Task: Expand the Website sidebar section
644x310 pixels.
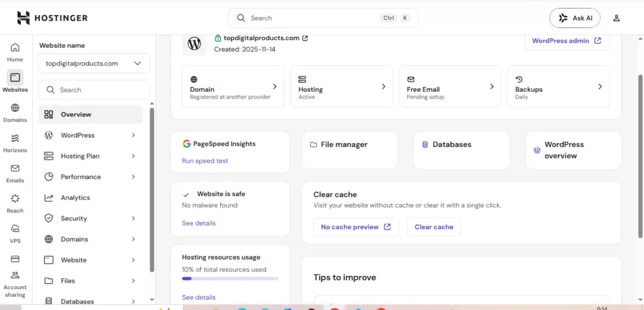Action: 133,260
